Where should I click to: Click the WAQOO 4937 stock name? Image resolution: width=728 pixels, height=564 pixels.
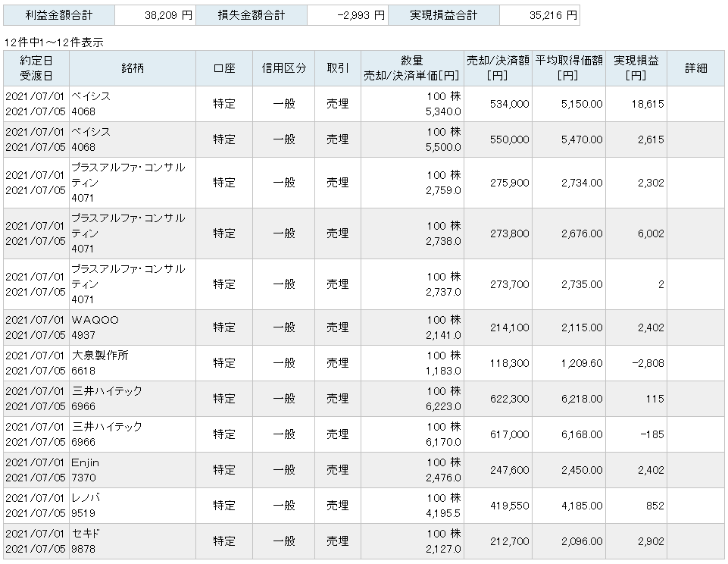tap(95, 327)
